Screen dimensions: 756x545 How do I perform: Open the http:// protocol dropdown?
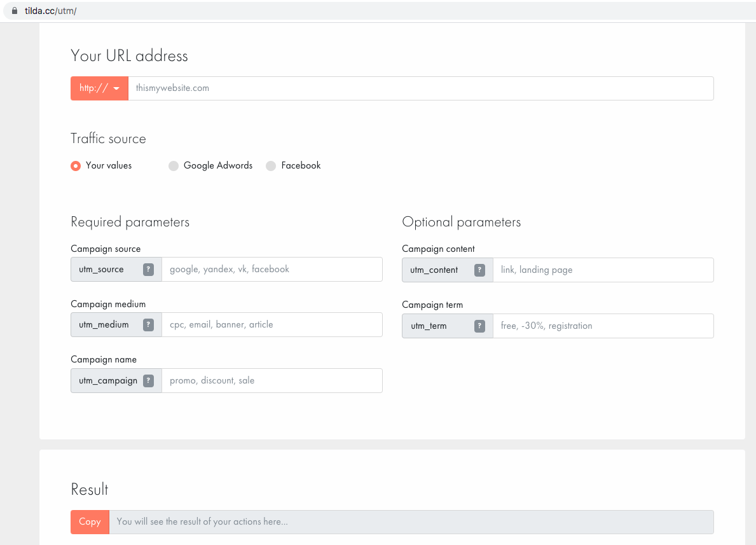[99, 88]
